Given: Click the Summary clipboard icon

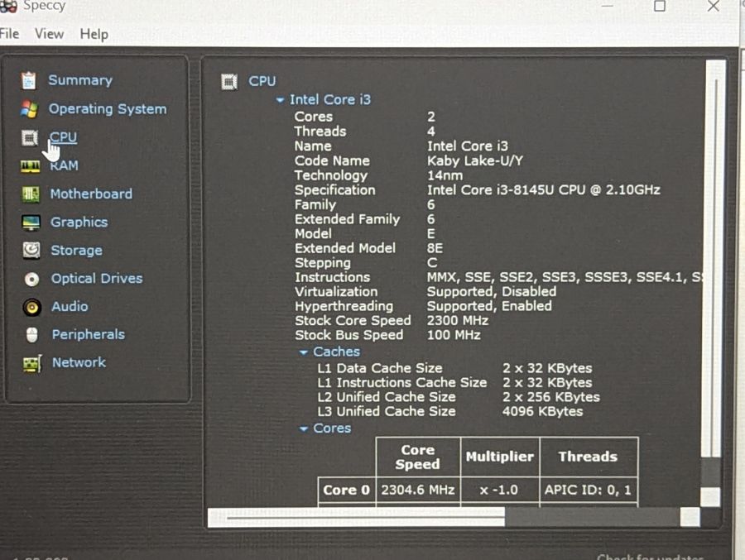Looking at the screenshot, I should 28,81.
